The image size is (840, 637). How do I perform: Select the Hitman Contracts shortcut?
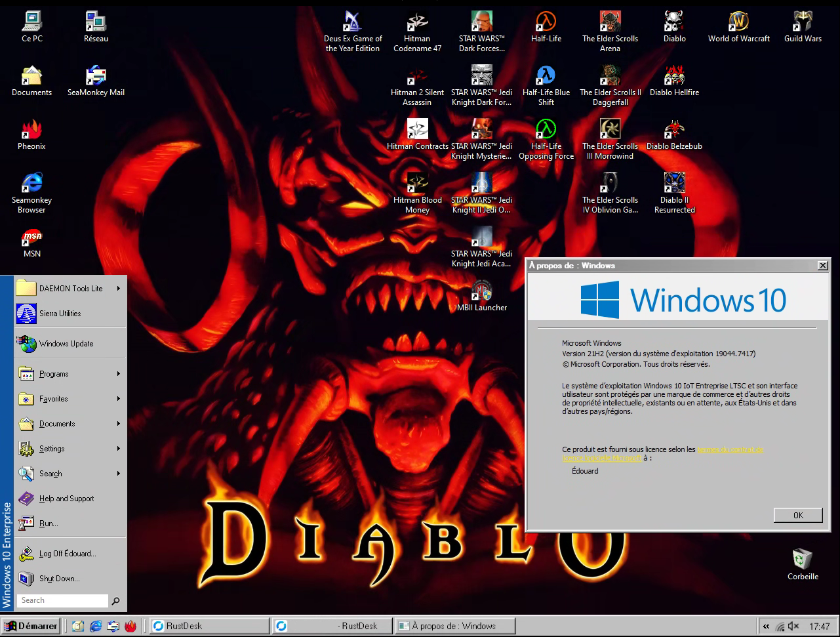[x=417, y=134]
